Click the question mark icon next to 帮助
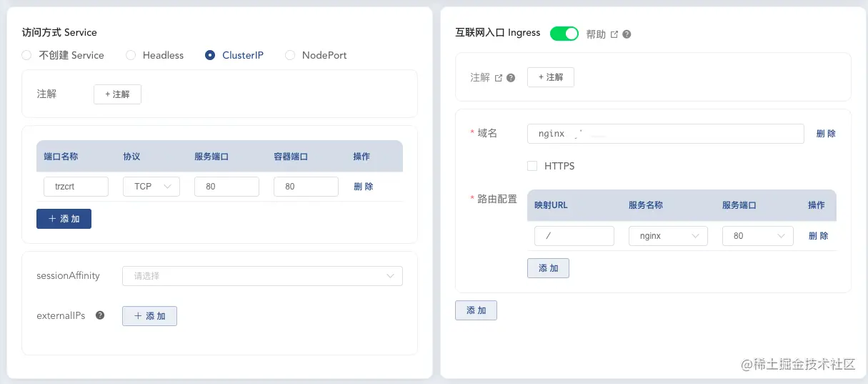Image resolution: width=868 pixels, height=384 pixels. [627, 34]
